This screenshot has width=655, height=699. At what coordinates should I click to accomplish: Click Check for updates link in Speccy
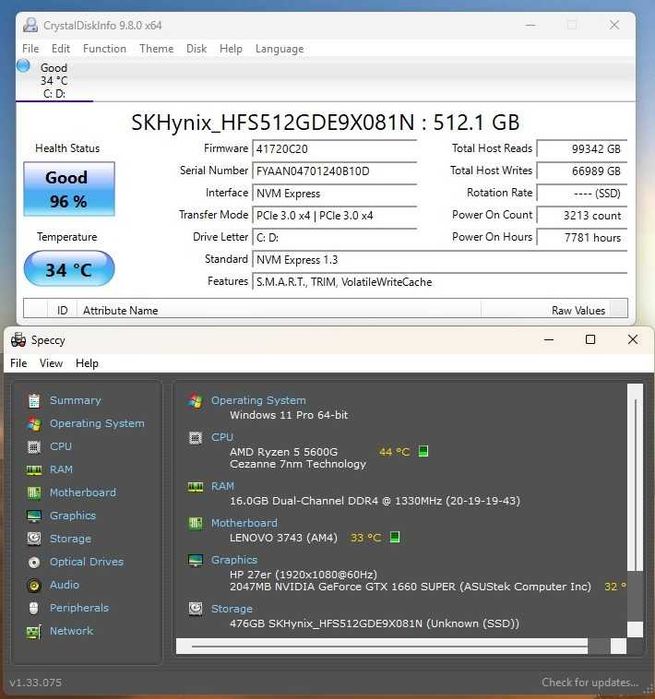589,682
